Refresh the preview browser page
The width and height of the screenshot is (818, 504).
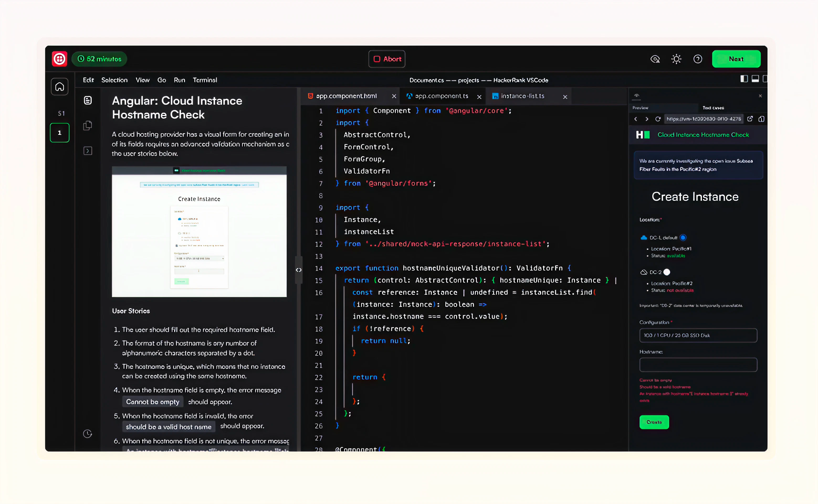point(658,119)
